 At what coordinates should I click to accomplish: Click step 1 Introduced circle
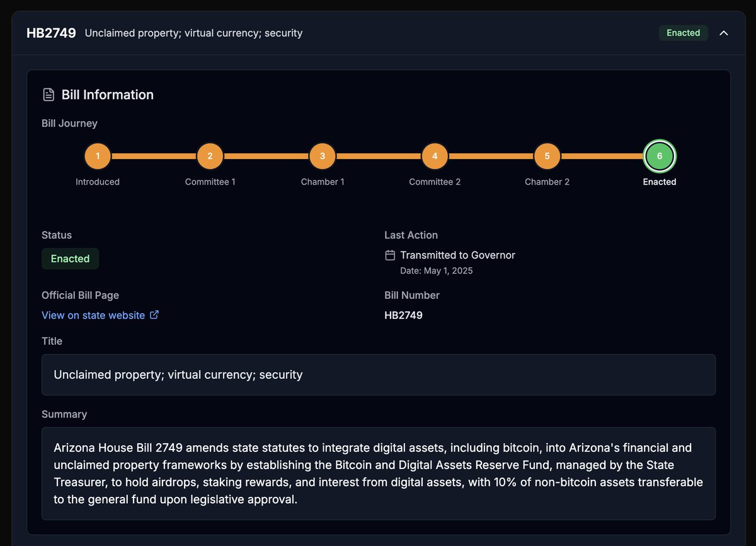tap(98, 156)
